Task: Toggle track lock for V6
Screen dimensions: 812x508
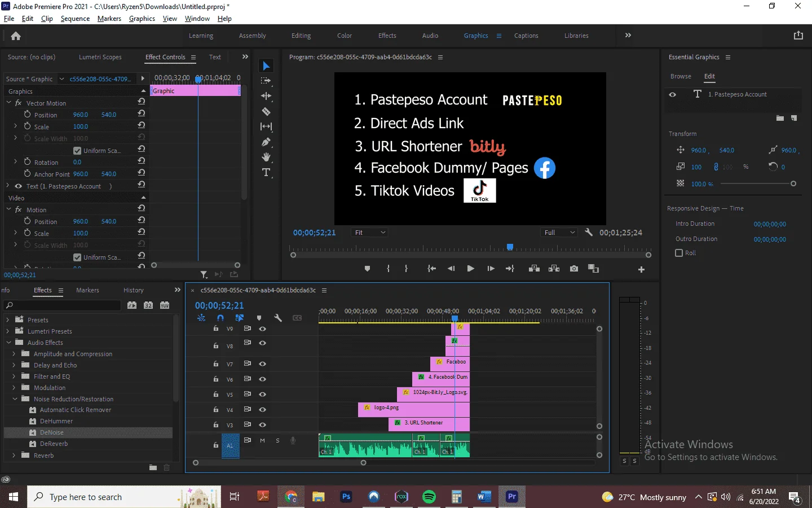Action: click(216, 379)
